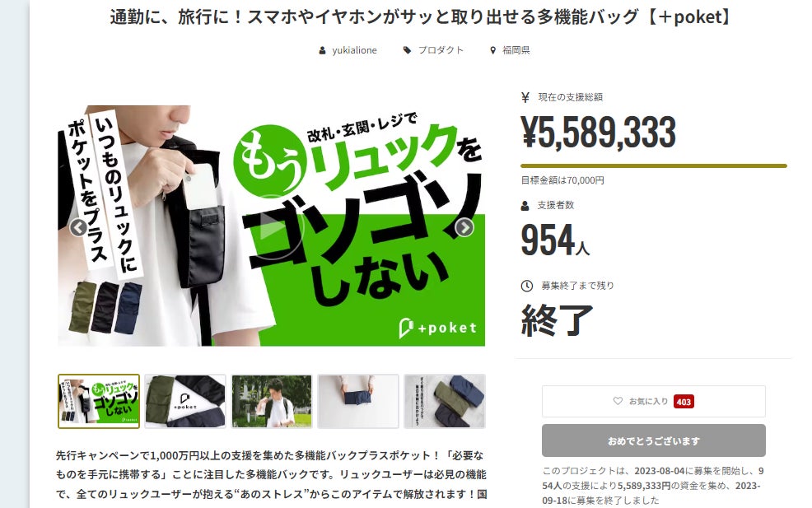The height and width of the screenshot is (508, 812).
Task: Click the funding progress bar
Action: click(x=654, y=165)
